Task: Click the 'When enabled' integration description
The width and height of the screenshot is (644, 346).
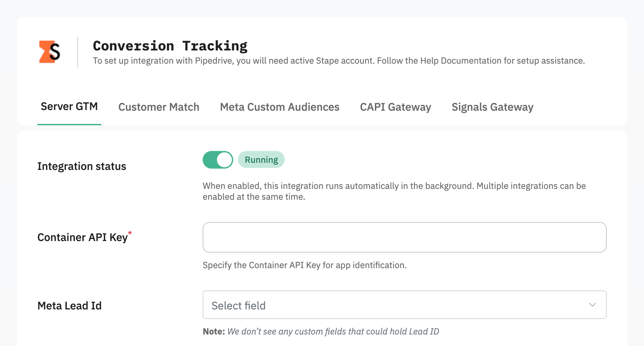Action: coord(394,191)
